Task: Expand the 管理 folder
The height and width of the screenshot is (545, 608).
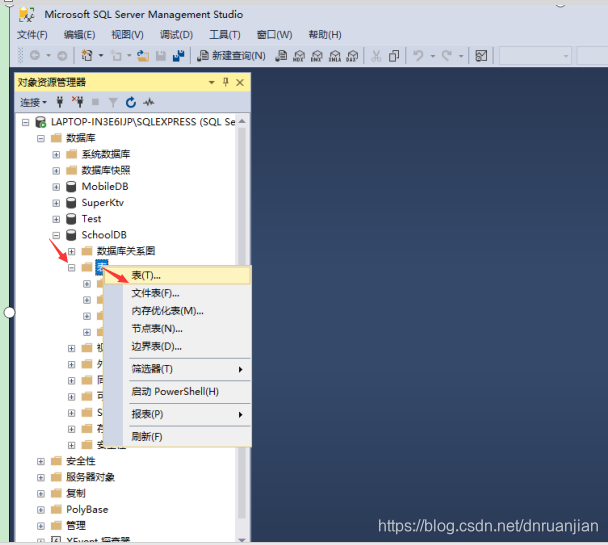Action: tap(41, 526)
